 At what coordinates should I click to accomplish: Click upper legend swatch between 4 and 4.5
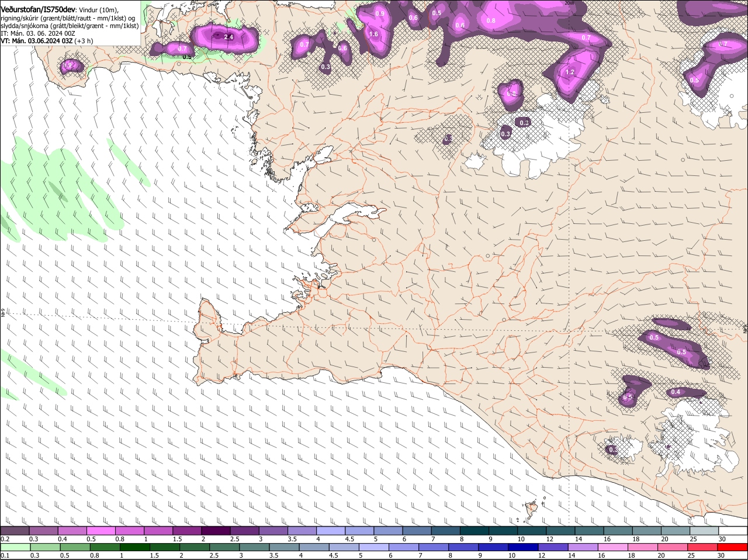pyautogui.click(x=331, y=530)
